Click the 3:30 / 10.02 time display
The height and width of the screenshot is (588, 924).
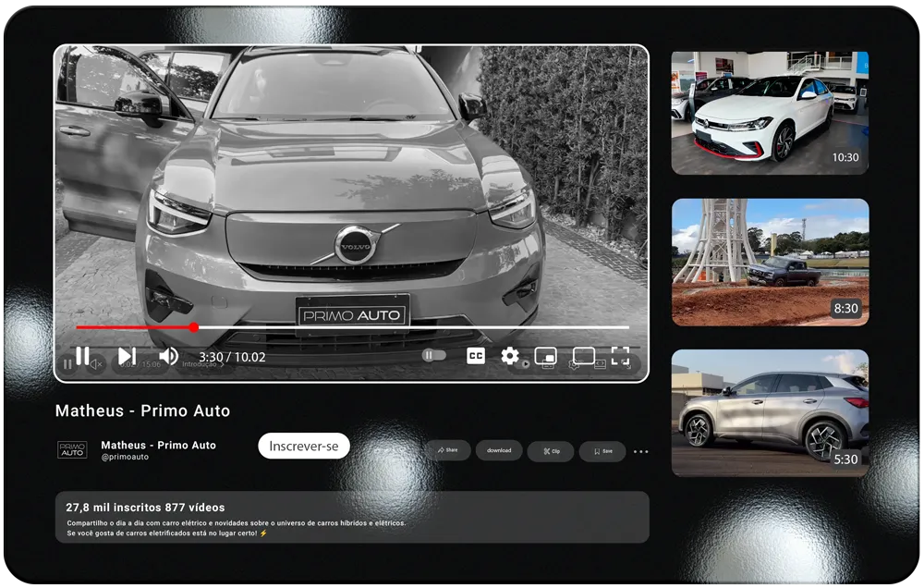coord(232,357)
